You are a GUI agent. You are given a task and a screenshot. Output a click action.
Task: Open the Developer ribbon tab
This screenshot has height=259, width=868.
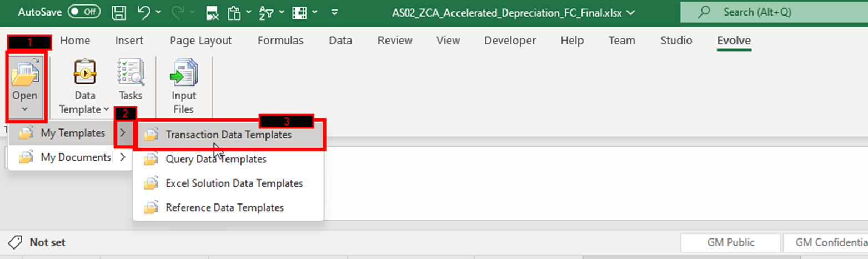(510, 41)
